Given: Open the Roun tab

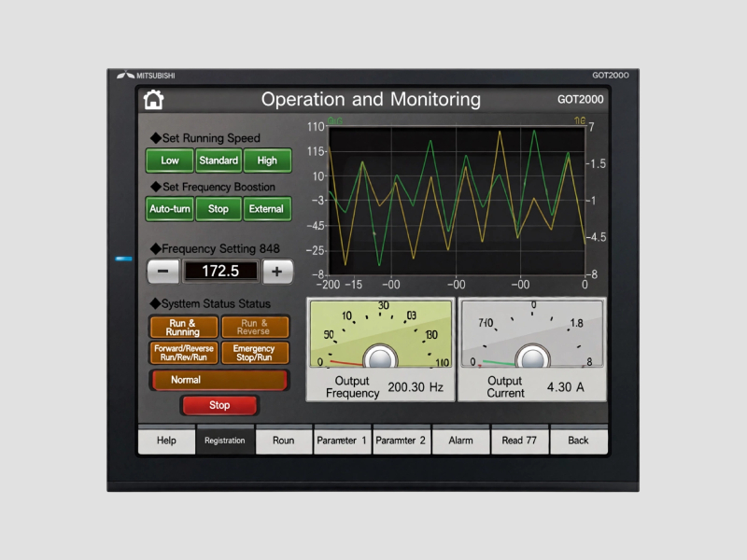Looking at the screenshot, I should click(284, 441).
